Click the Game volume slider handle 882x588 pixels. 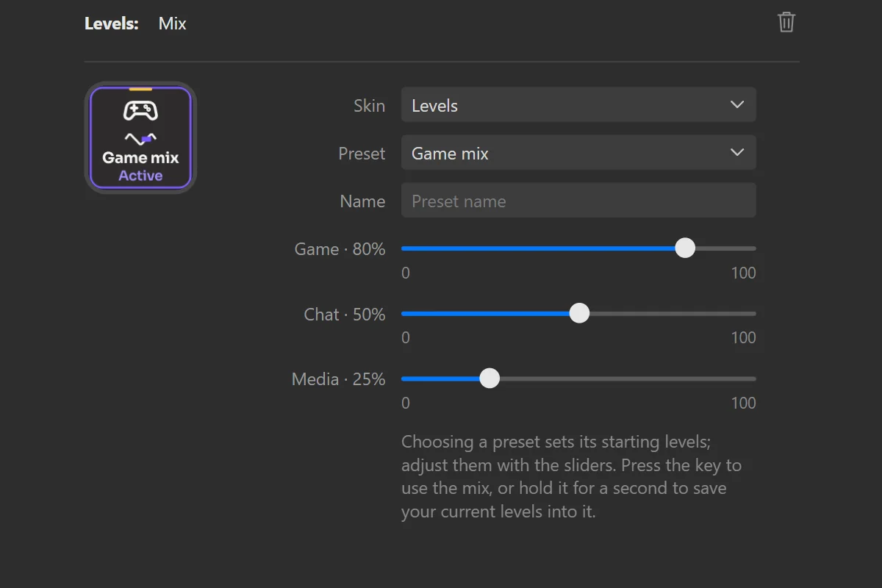[685, 248]
